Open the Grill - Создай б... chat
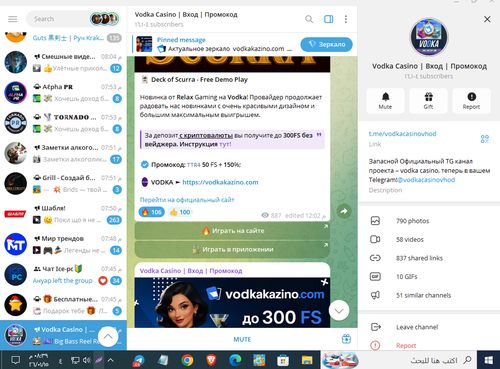Screen dimensions: 500x369 pos(63,184)
